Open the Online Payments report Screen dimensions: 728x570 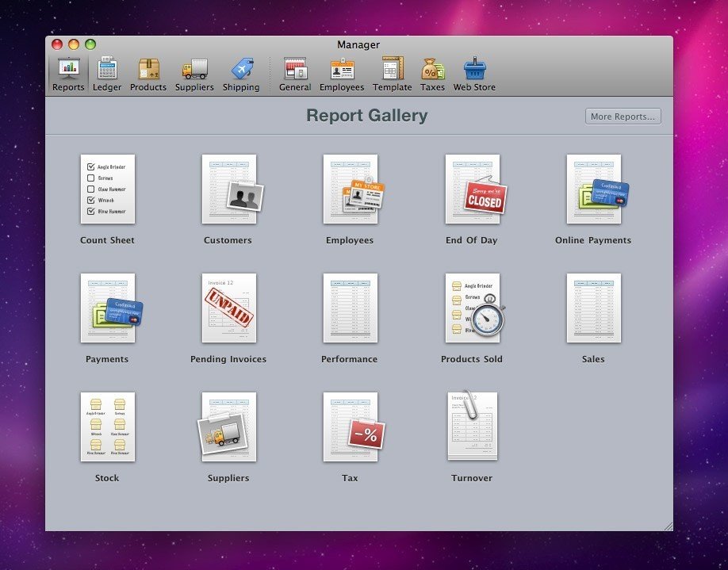pyautogui.click(x=596, y=189)
